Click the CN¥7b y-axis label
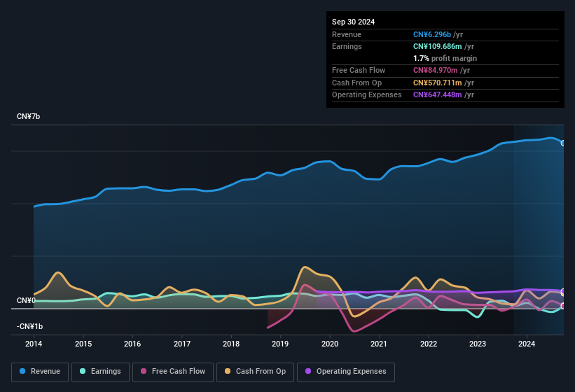The height and width of the screenshot is (392, 575). pyautogui.click(x=28, y=116)
